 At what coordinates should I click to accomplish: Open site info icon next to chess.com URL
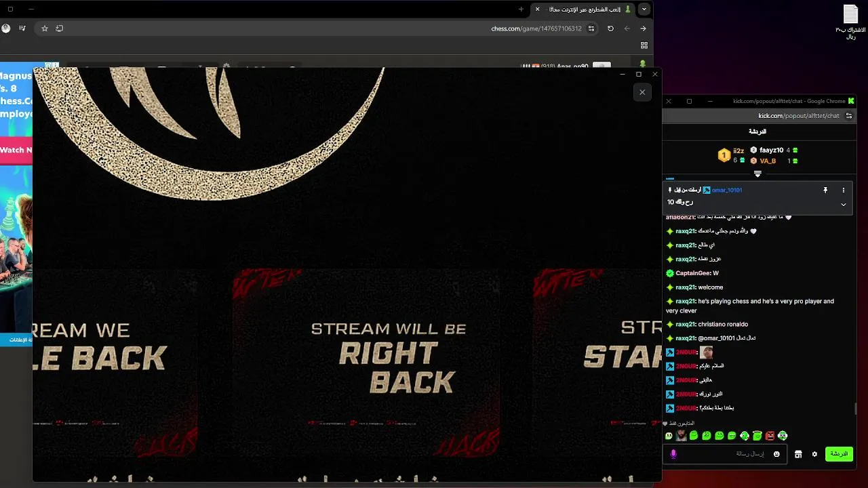(591, 28)
